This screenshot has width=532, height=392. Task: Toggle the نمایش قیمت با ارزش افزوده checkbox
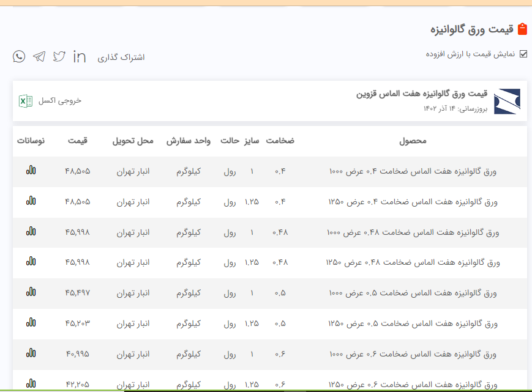click(x=523, y=54)
